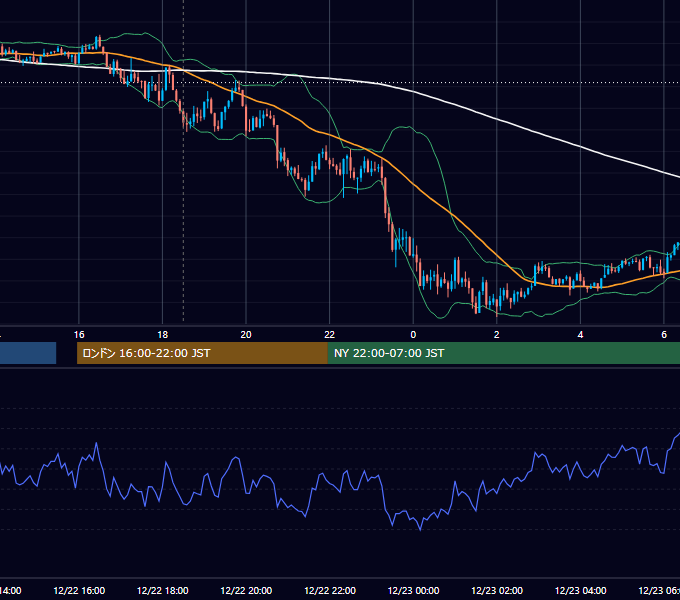Click the 12/23 02:00 time label
The image size is (680, 600).
(x=497, y=590)
